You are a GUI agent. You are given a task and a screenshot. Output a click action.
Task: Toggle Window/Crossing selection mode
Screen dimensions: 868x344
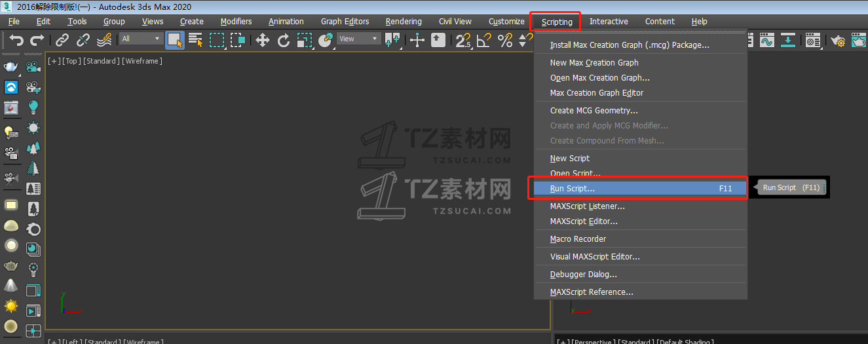click(238, 40)
